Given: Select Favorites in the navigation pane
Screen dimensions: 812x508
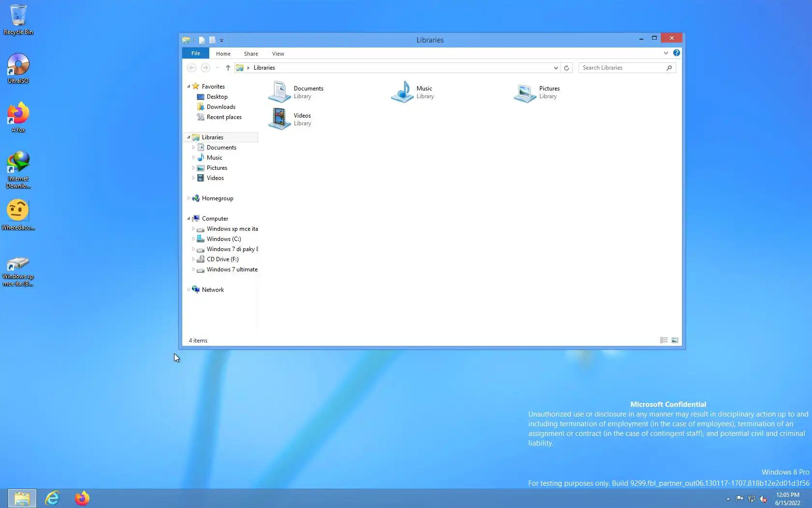Looking at the screenshot, I should point(213,87).
